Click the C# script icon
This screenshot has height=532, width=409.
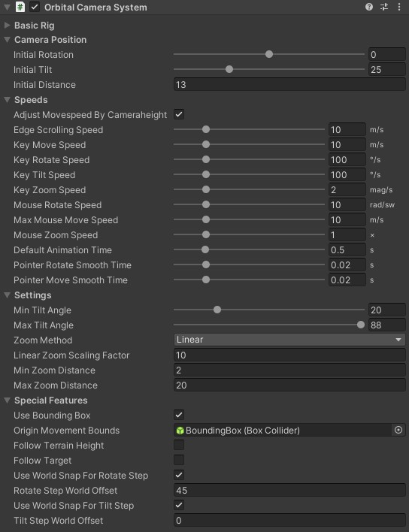[x=20, y=7]
